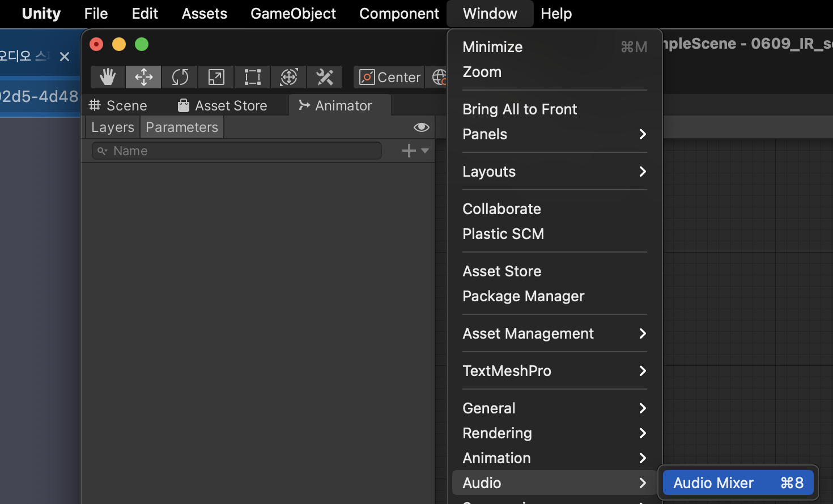Expand the General submenu
This screenshot has width=833, height=504.
(555, 408)
